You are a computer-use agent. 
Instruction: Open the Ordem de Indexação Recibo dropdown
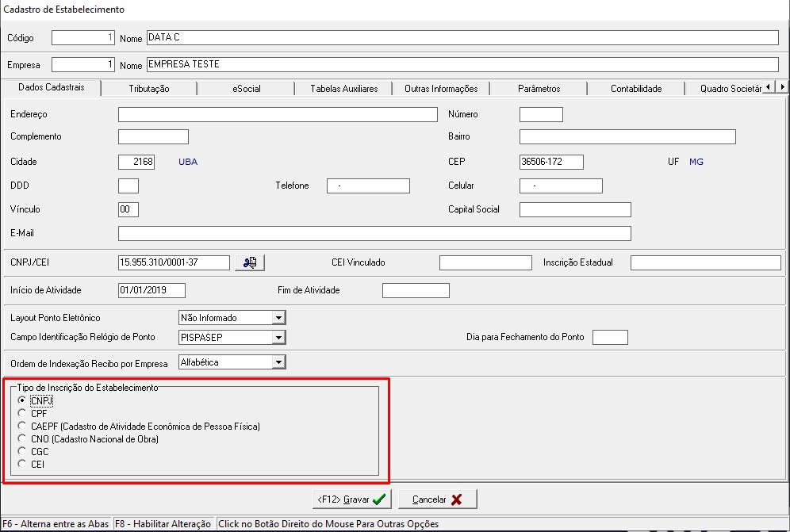(278, 362)
